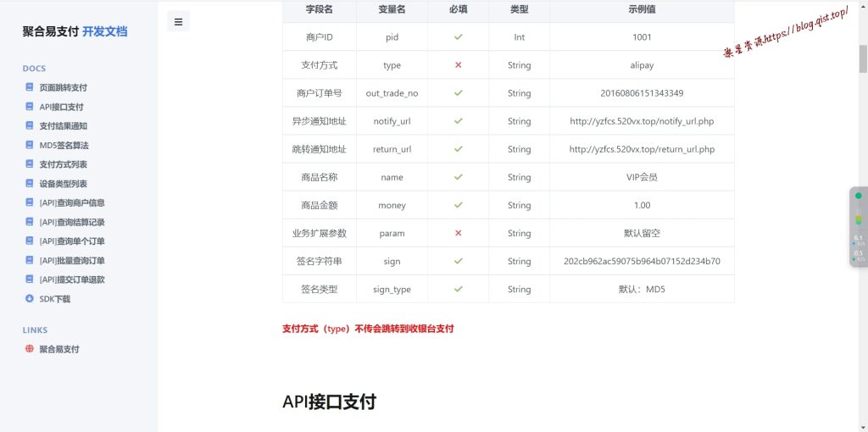Viewport: 868px width, 432px height.
Task: Click the document icon beside 设备类型列表
Action: click(x=30, y=184)
